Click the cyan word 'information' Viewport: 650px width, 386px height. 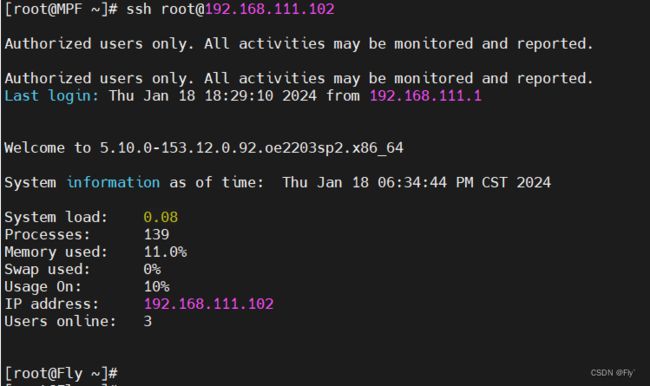click(x=113, y=182)
